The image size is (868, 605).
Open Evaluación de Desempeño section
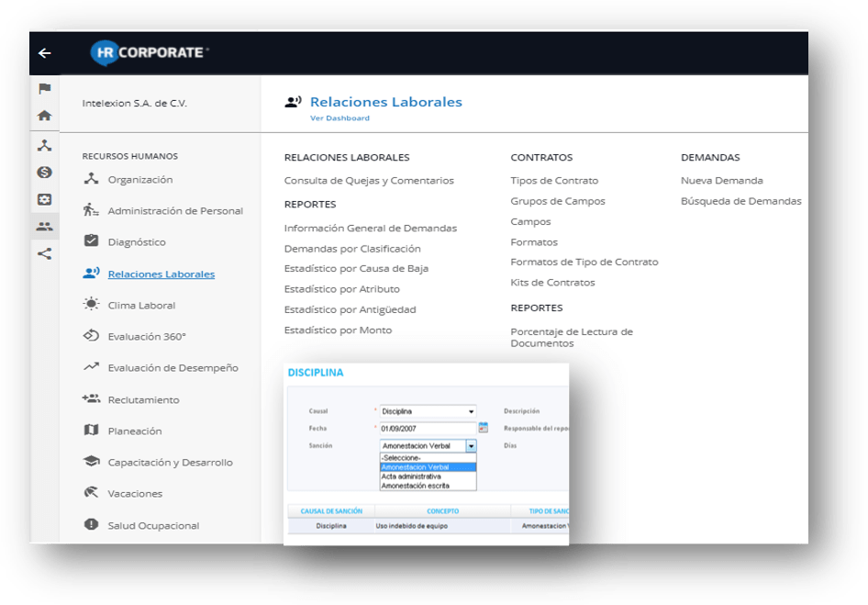172,368
